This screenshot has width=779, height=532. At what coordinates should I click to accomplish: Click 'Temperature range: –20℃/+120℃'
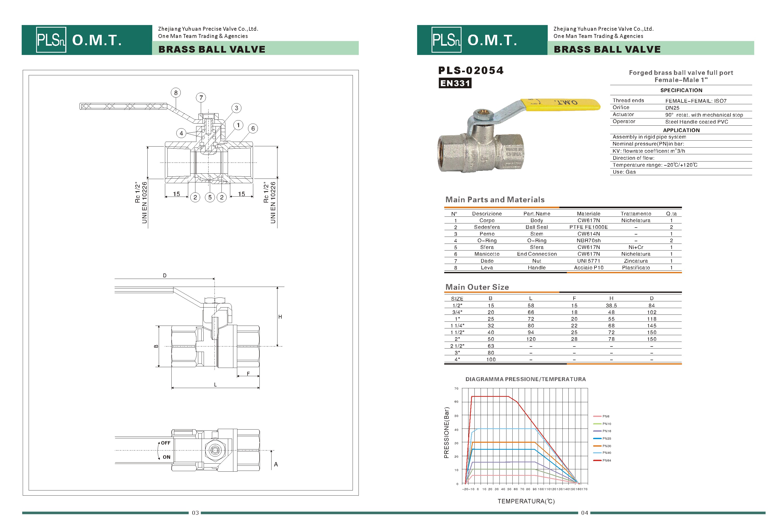click(655, 165)
